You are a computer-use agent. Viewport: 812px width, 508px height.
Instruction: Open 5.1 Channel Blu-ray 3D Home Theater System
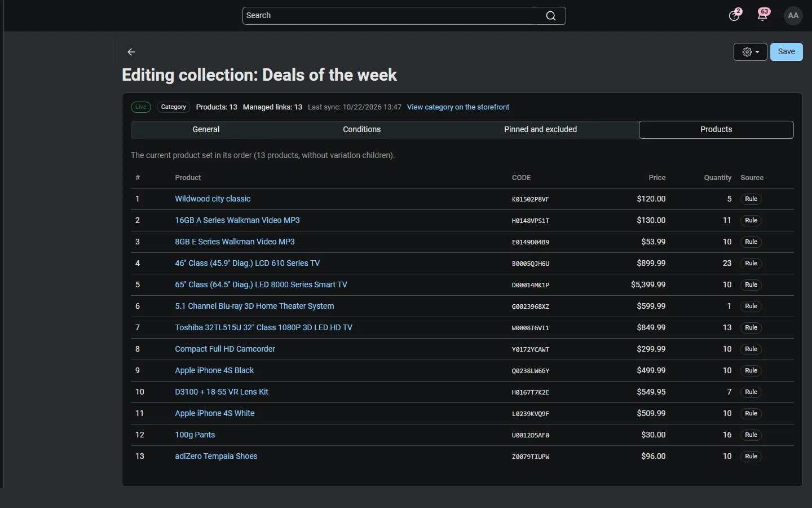[254, 306]
